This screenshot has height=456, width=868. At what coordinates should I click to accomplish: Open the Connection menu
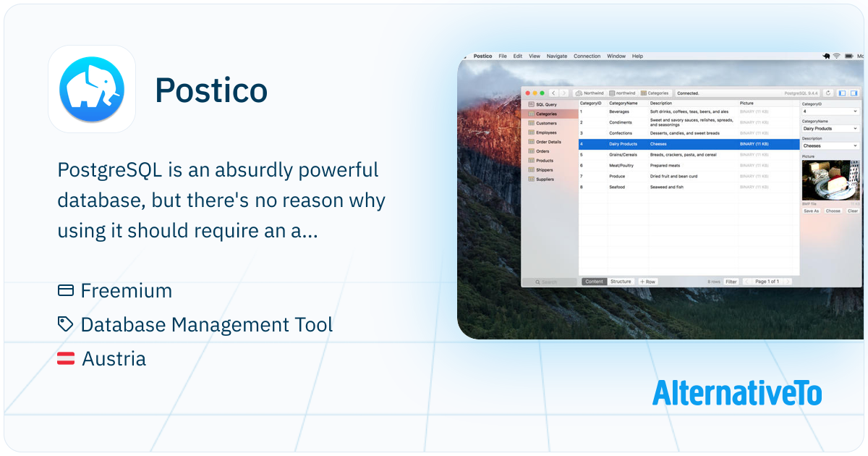pyautogui.click(x=587, y=56)
